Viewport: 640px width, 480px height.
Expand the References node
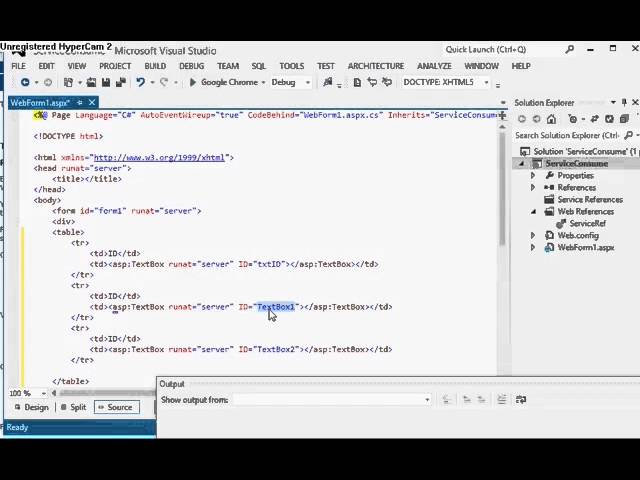click(x=533, y=187)
